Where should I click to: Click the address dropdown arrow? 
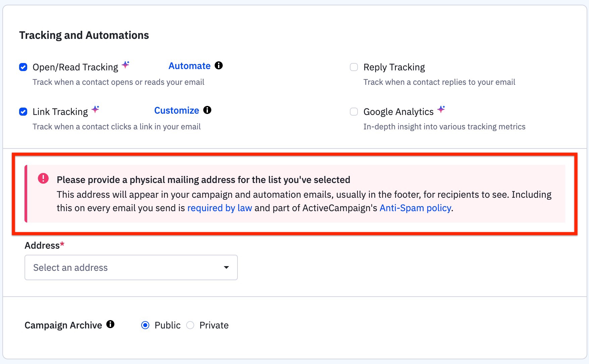(226, 267)
